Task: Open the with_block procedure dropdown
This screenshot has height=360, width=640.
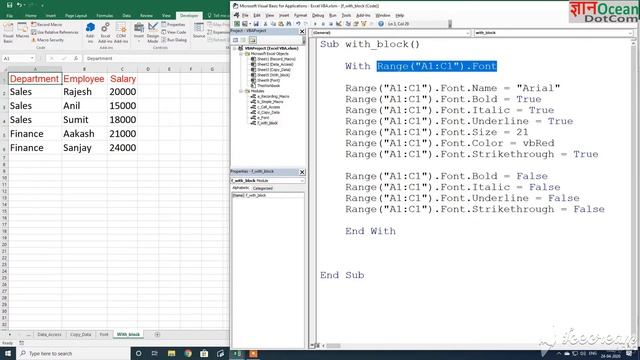Action: tap(630, 33)
